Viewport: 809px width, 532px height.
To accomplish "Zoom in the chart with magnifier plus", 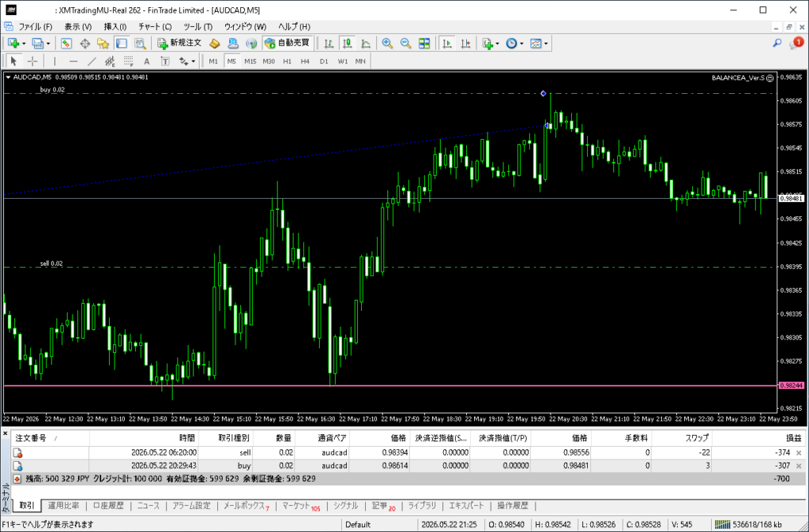I will (x=387, y=43).
